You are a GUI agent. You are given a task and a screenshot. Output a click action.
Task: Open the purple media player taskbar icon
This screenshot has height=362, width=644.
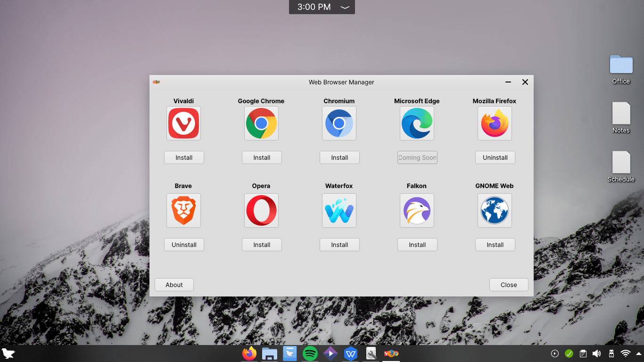[330, 354]
